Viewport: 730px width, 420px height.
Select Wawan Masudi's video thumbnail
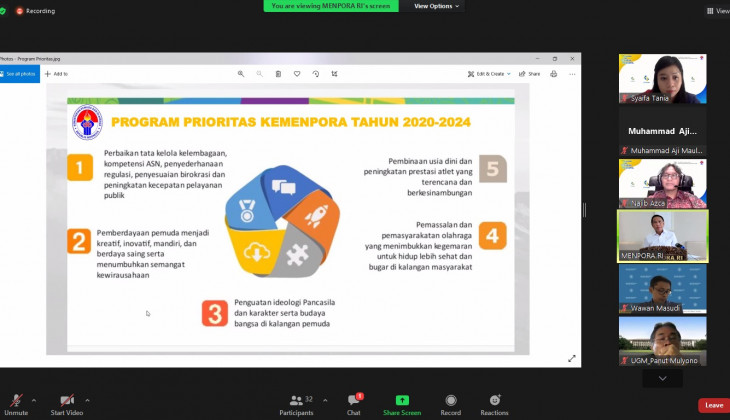tap(662, 289)
